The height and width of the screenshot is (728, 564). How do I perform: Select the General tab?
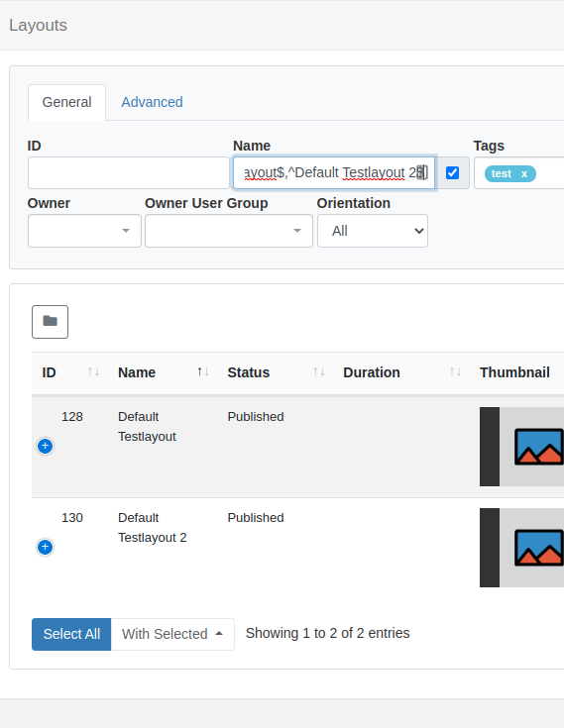pos(66,102)
